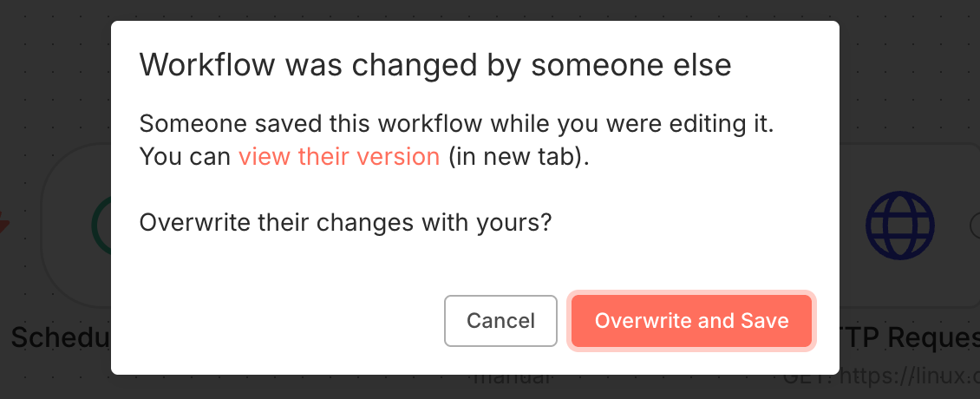Click the partially hidden "manual" text below dialog
Image resolution: width=980 pixels, height=399 pixels.
pos(512,380)
